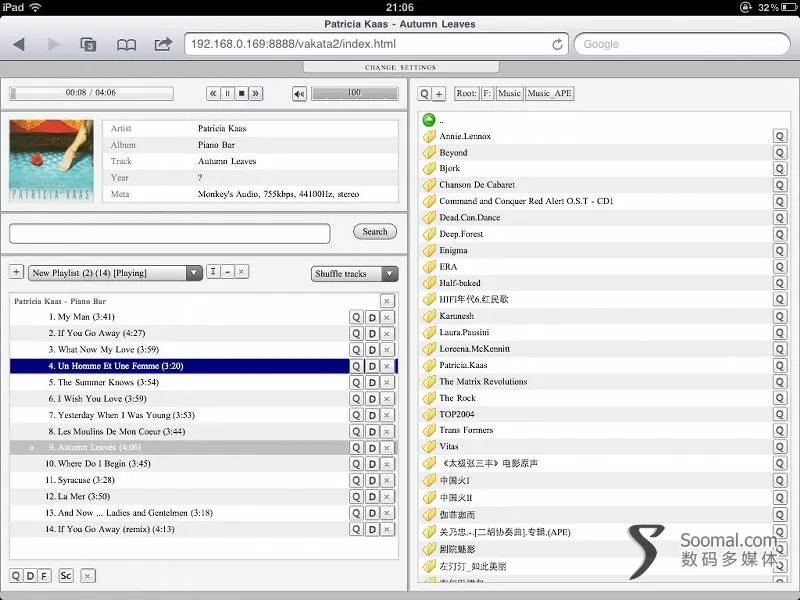Queue the Dead.Can.Dance folder
Viewport: 800px width, 600px height.
pos(780,218)
